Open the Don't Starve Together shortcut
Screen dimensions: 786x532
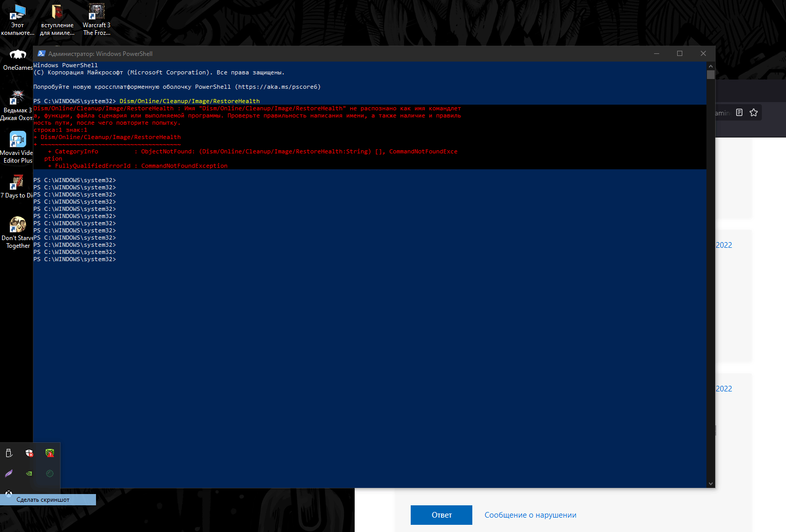[x=17, y=232]
